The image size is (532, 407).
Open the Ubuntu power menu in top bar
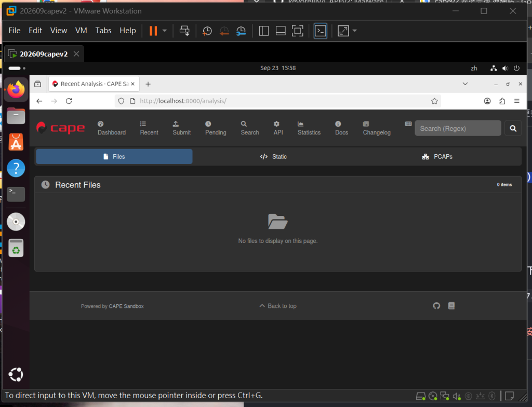coord(516,68)
